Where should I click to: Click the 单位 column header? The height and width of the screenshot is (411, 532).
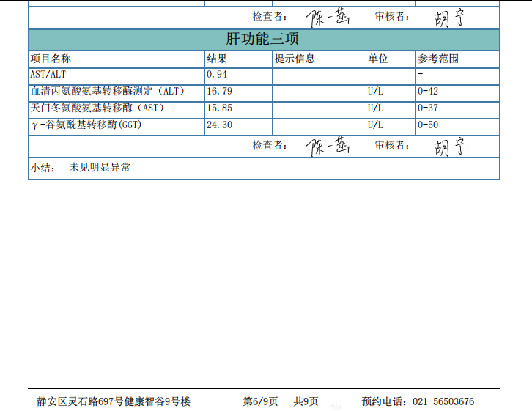pyautogui.click(x=378, y=59)
